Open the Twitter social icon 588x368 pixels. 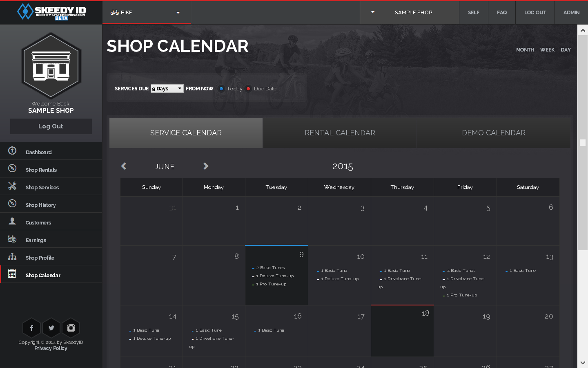click(51, 328)
